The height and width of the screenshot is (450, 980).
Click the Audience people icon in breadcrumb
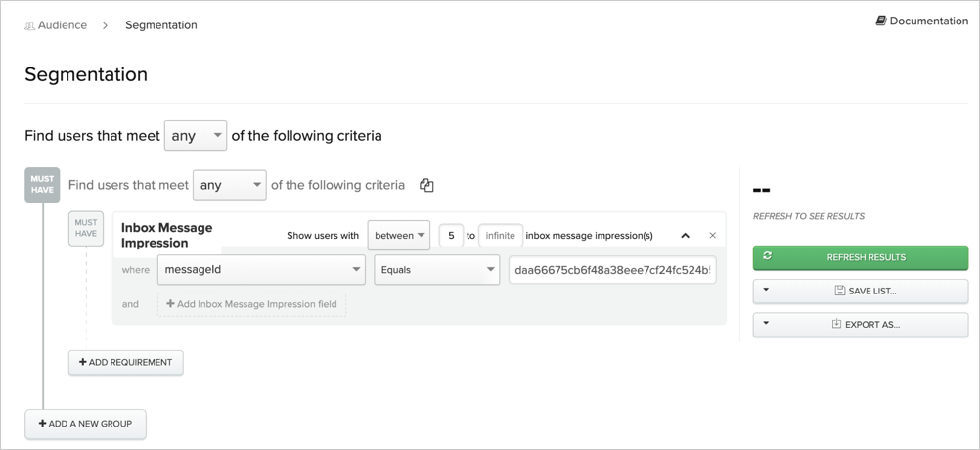29,25
